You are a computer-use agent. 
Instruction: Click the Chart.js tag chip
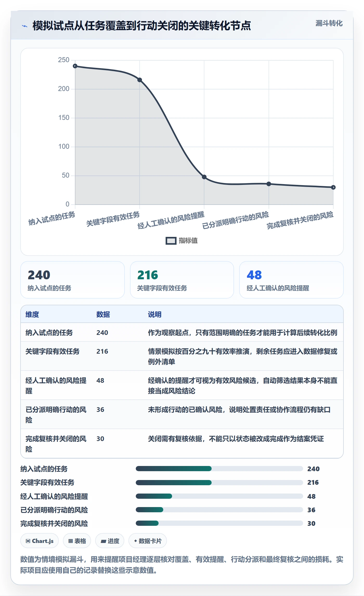(40, 541)
